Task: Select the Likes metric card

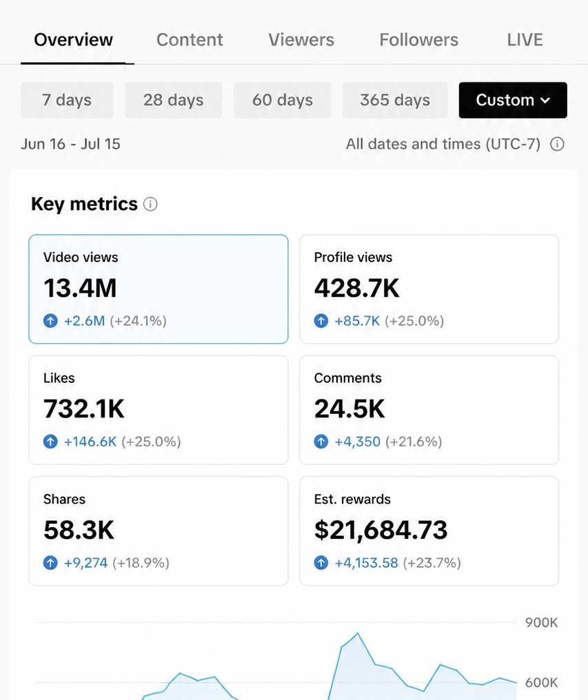Action: point(159,410)
